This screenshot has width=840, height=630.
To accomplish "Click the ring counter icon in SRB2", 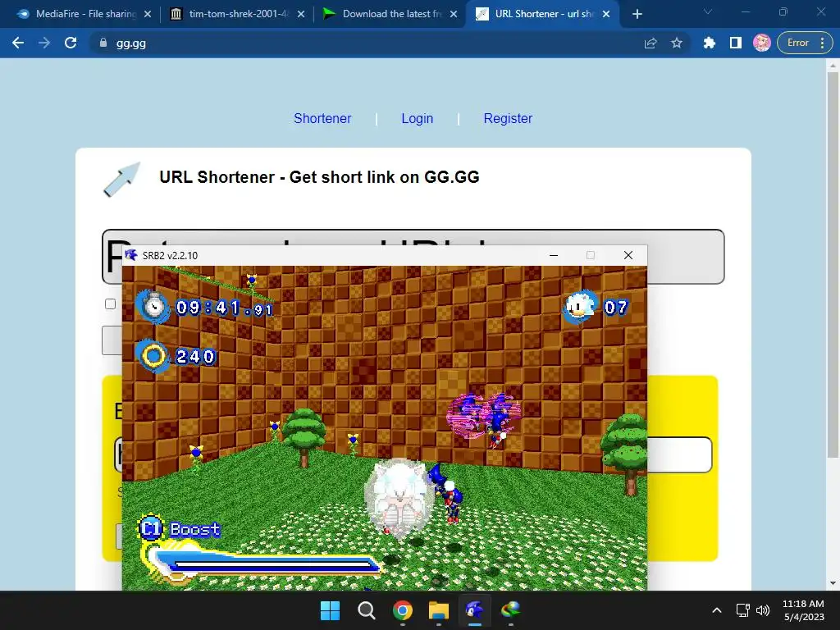I will (x=153, y=356).
